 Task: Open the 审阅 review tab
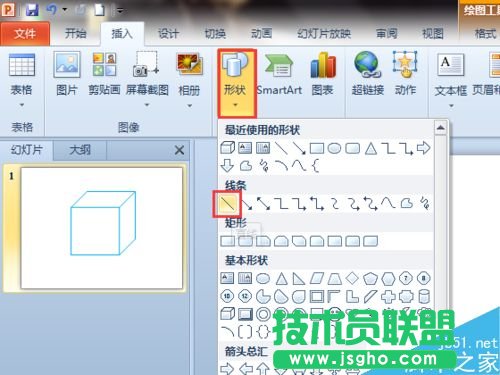click(x=387, y=33)
